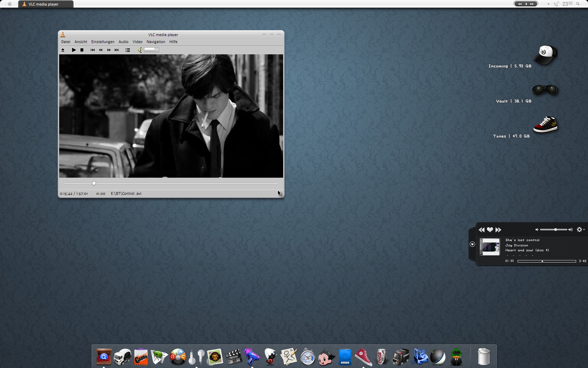Open the clapperboard dock icon
Viewport: 588px width, 368px height.
pyautogui.click(x=233, y=357)
